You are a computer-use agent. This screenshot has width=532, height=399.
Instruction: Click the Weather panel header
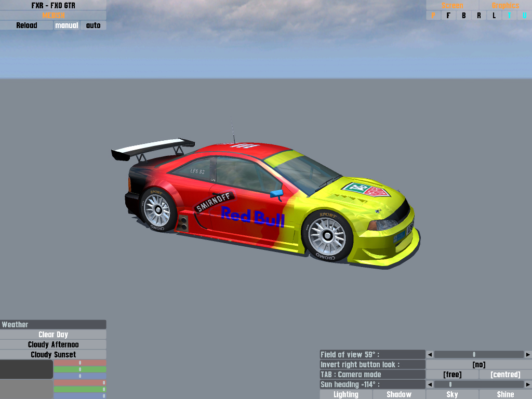coord(53,324)
